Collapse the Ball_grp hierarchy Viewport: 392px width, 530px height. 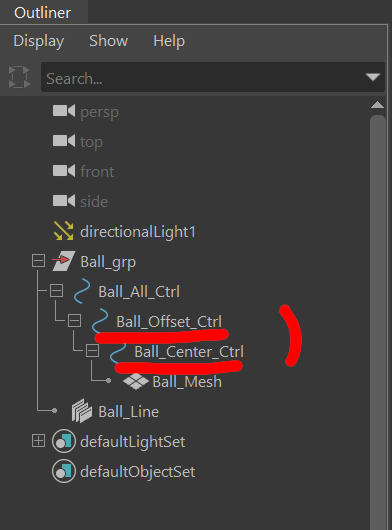coord(38,261)
